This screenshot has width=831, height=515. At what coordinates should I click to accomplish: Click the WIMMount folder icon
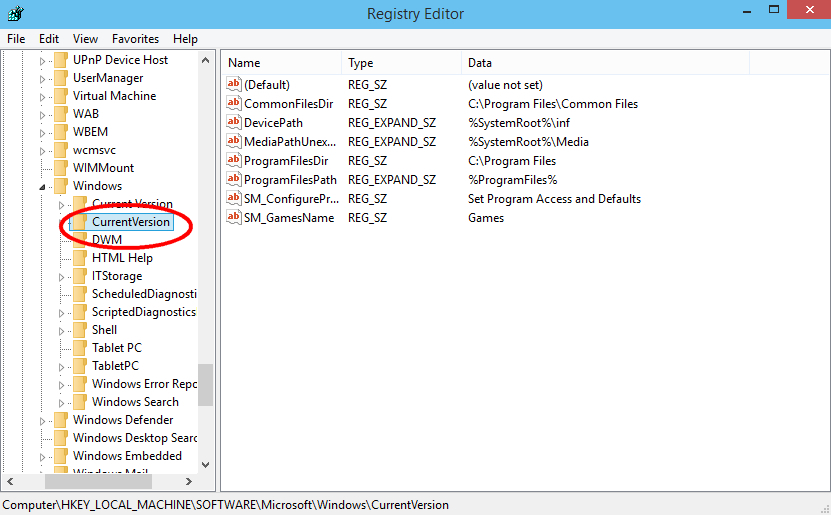[x=61, y=168]
